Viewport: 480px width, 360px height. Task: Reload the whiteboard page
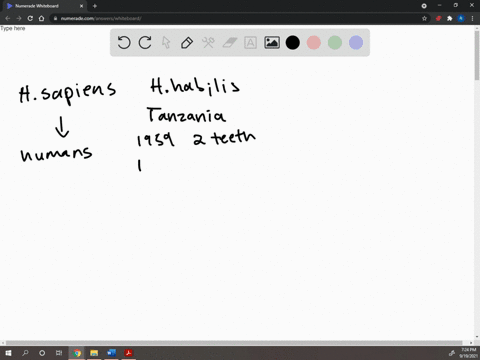click(30, 18)
